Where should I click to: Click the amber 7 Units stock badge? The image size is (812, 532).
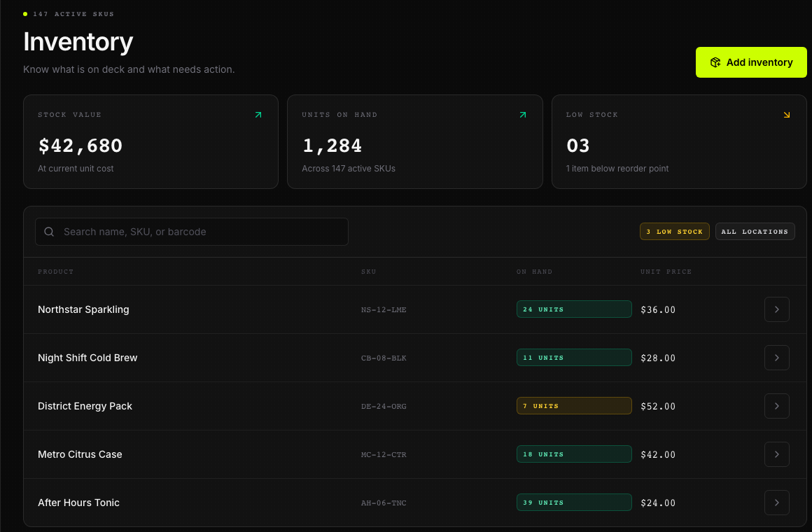574,405
